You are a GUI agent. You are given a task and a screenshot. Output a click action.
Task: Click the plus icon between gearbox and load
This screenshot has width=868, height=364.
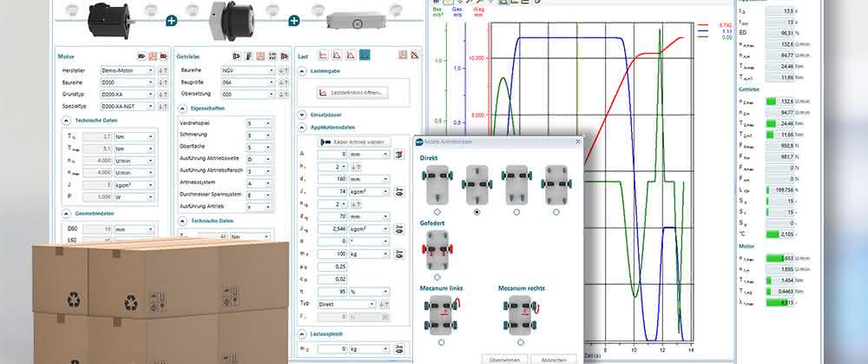(x=294, y=21)
